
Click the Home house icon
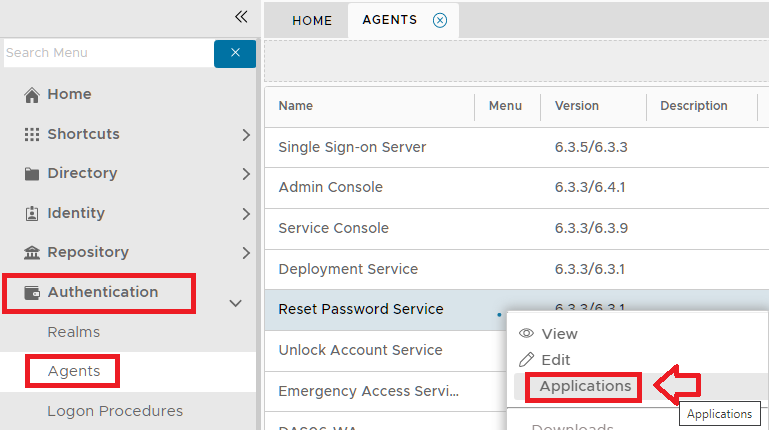pyautogui.click(x=32, y=95)
